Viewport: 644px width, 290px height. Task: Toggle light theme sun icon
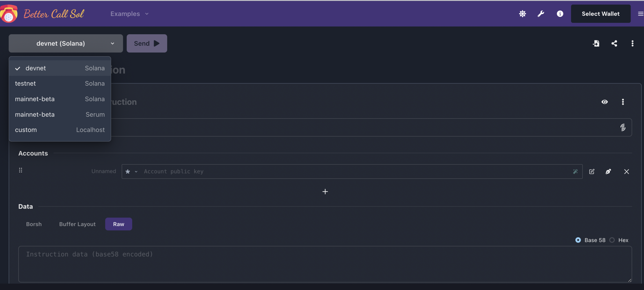522,14
